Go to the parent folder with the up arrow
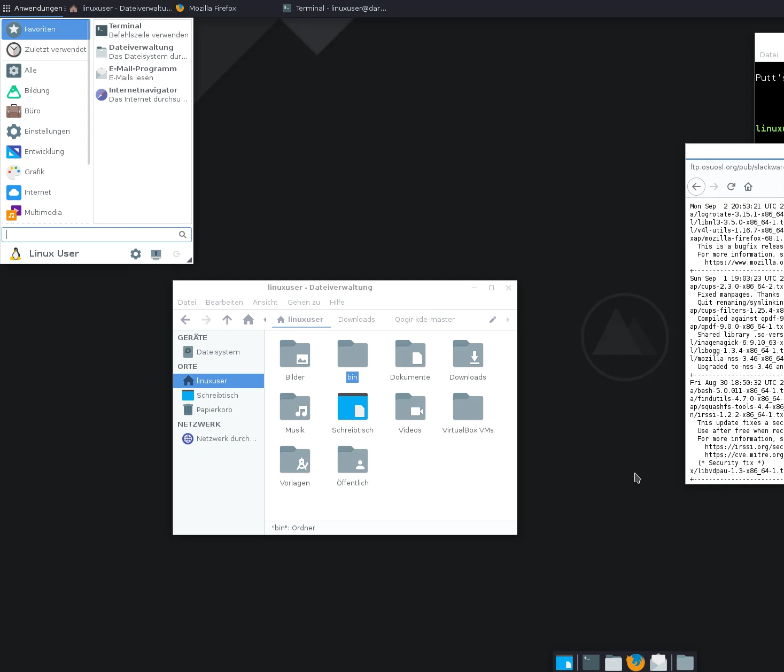Screen dimensions: 784x672 227,320
